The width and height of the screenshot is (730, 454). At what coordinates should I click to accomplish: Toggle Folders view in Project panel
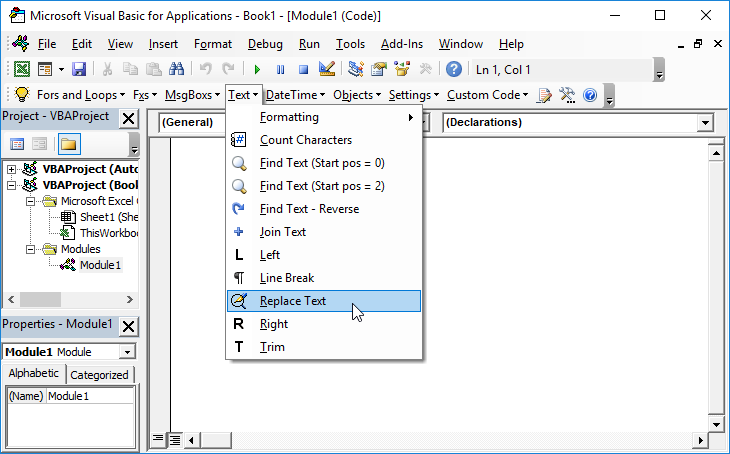pyautogui.click(x=68, y=144)
